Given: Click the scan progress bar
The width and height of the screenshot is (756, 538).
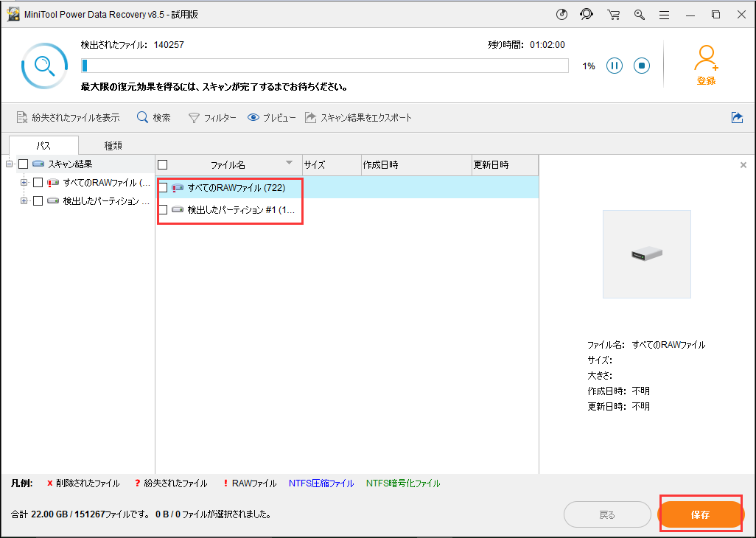Looking at the screenshot, I should (324, 66).
